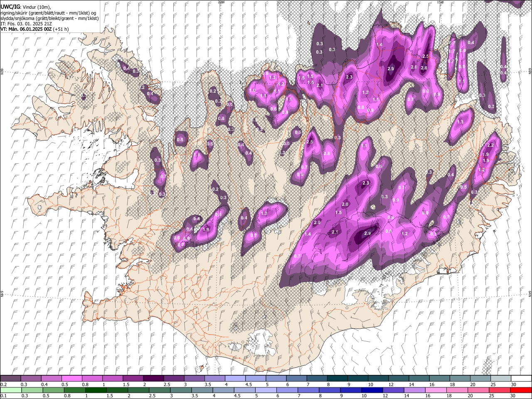Click the darkest purple 2–2.5 snow legend swatch

[153, 378]
